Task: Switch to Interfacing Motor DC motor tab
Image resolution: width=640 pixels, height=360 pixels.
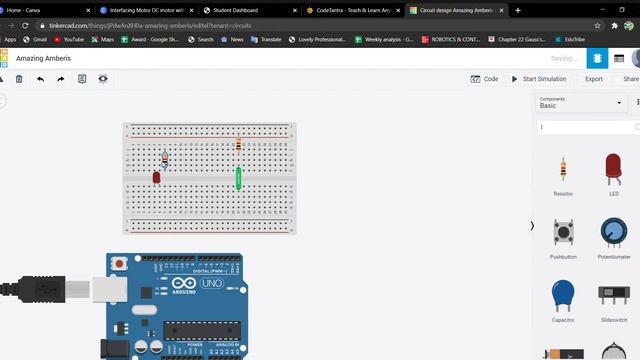Action: pos(146,10)
